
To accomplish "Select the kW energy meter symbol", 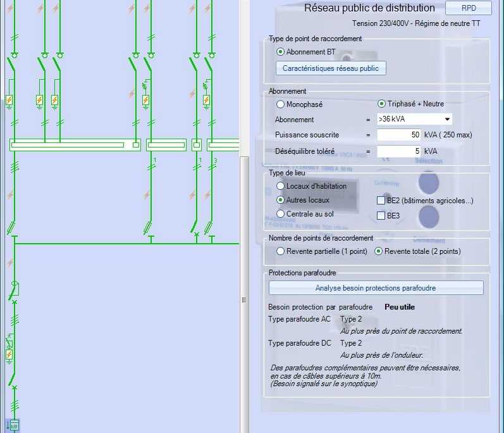I will pyautogui.click(x=13, y=425).
